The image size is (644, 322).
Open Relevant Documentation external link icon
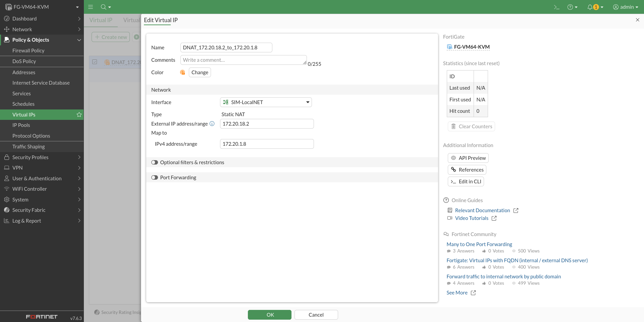[516, 211]
